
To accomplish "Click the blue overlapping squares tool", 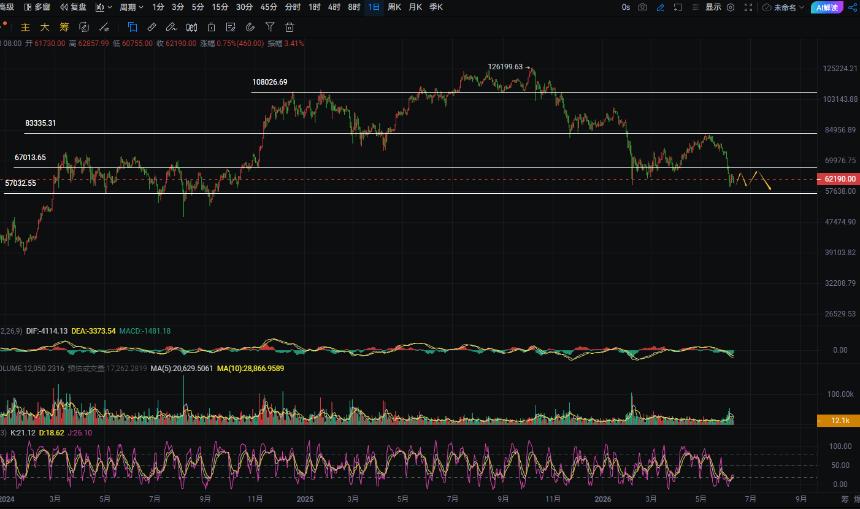I will pyautogui.click(x=132, y=27).
